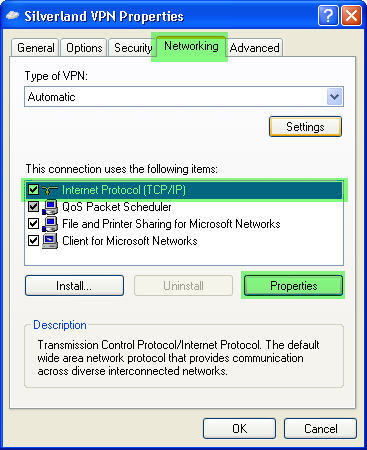Open the Security tab
This screenshot has height=450, width=367.
(x=133, y=48)
